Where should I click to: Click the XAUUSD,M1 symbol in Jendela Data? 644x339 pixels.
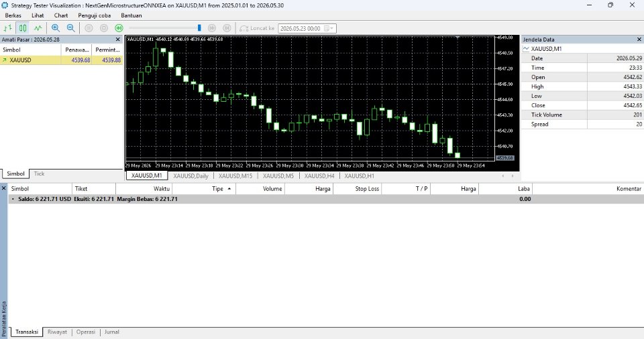coord(546,49)
